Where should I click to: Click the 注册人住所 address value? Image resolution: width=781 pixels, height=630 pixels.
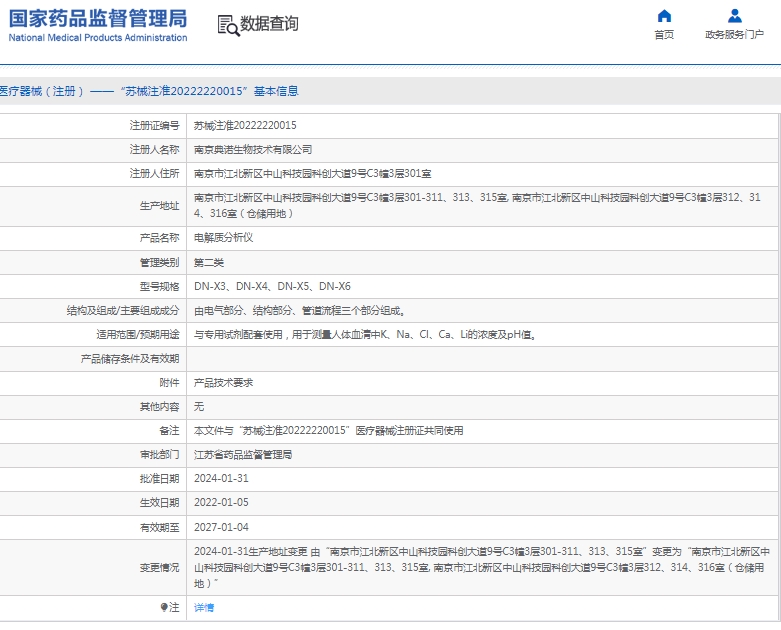tap(312, 173)
